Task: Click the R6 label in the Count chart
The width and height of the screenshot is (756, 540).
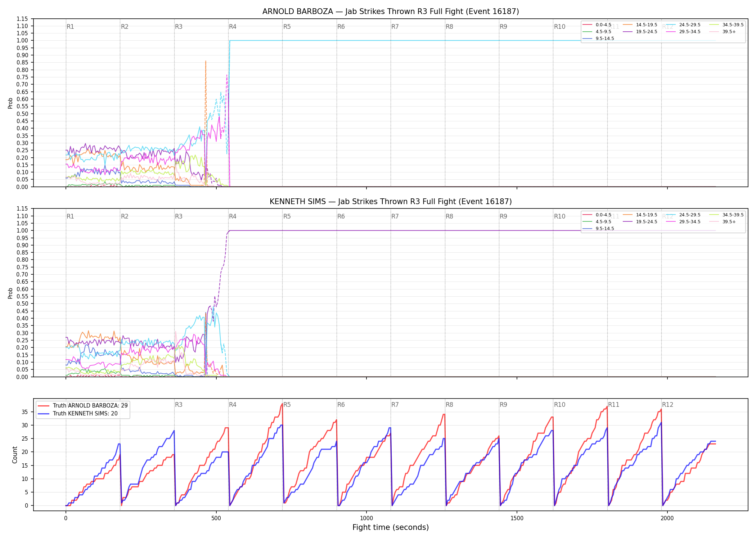Action: point(341,405)
